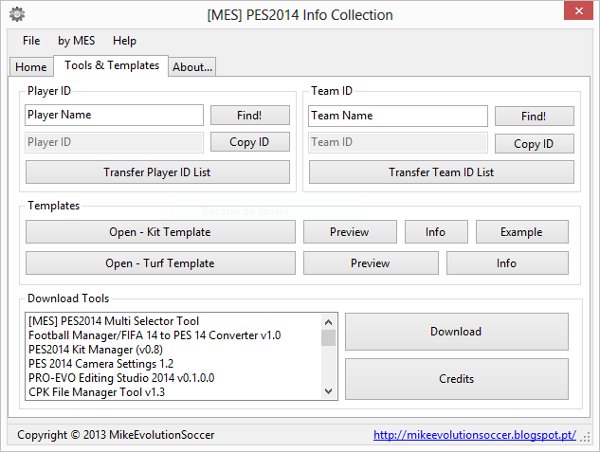
Task: Click the tools list scroll up arrow
Action: click(x=328, y=322)
